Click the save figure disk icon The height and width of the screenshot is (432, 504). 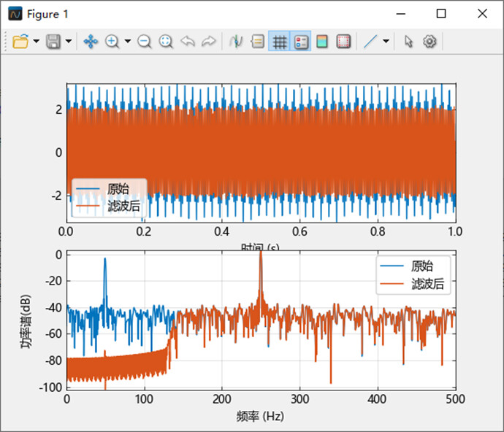pos(53,41)
